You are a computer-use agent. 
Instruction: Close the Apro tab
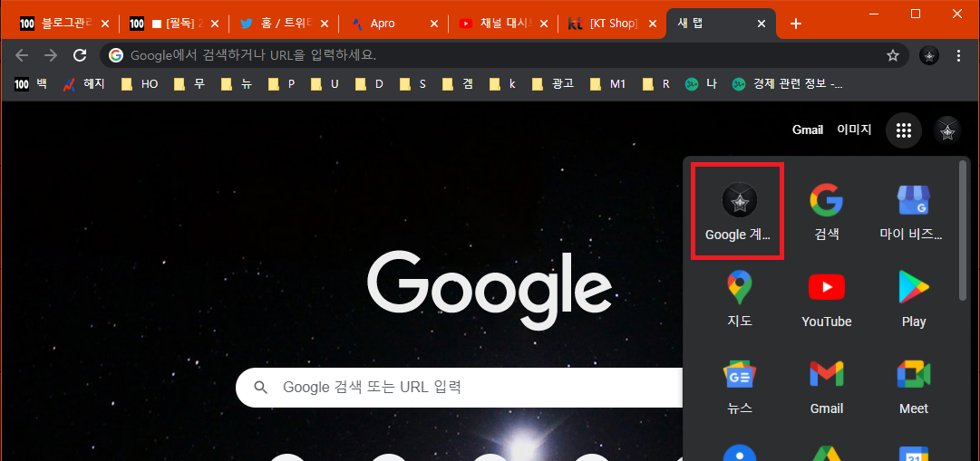[434, 24]
